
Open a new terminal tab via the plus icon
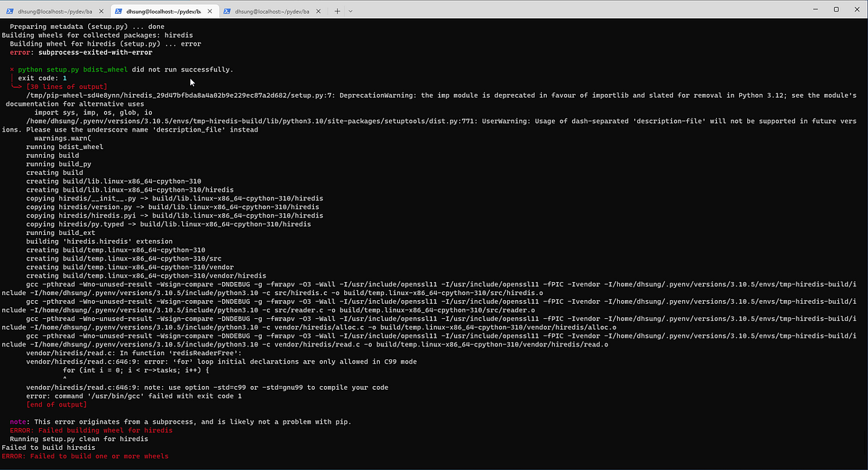pyautogui.click(x=337, y=10)
